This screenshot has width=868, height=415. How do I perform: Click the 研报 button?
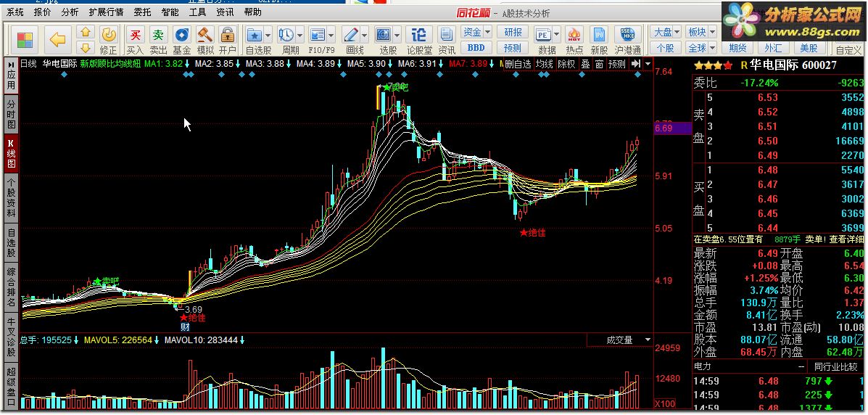(x=513, y=32)
